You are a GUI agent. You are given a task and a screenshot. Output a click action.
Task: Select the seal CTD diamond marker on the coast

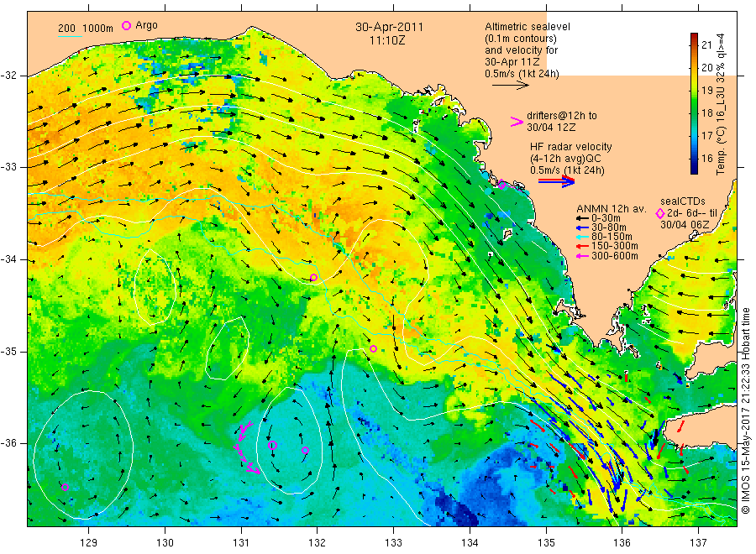click(x=502, y=185)
